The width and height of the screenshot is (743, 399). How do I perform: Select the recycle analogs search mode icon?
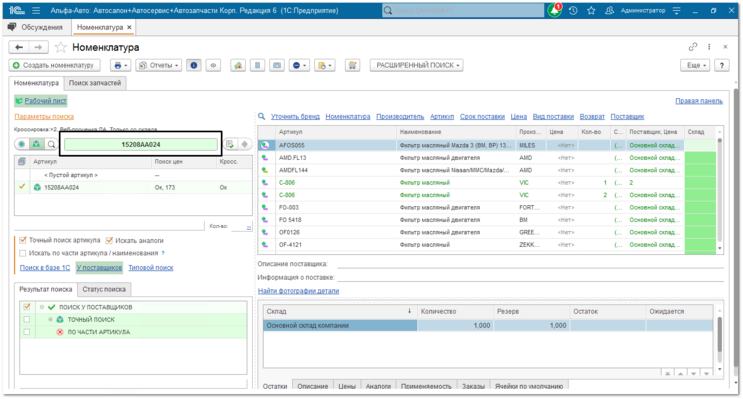[36, 144]
